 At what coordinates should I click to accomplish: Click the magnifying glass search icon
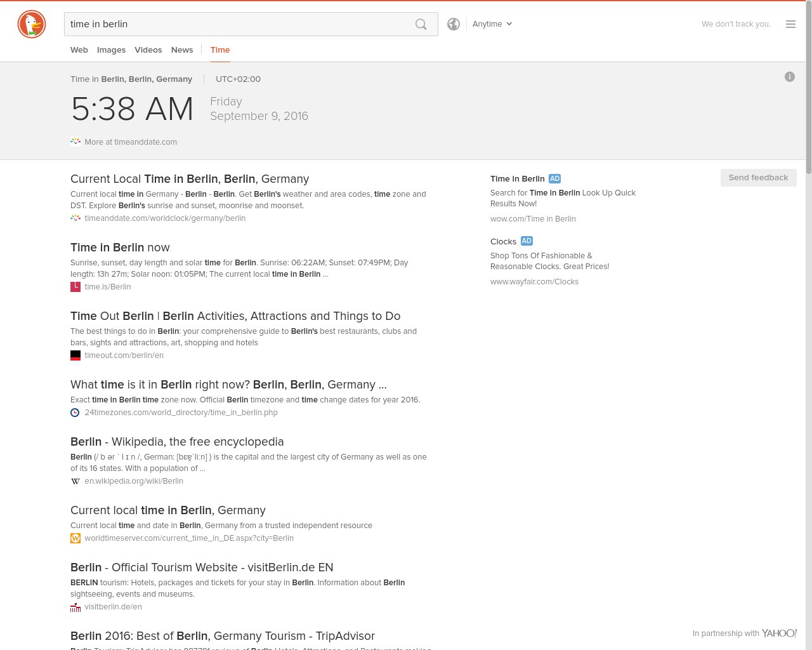(x=421, y=24)
